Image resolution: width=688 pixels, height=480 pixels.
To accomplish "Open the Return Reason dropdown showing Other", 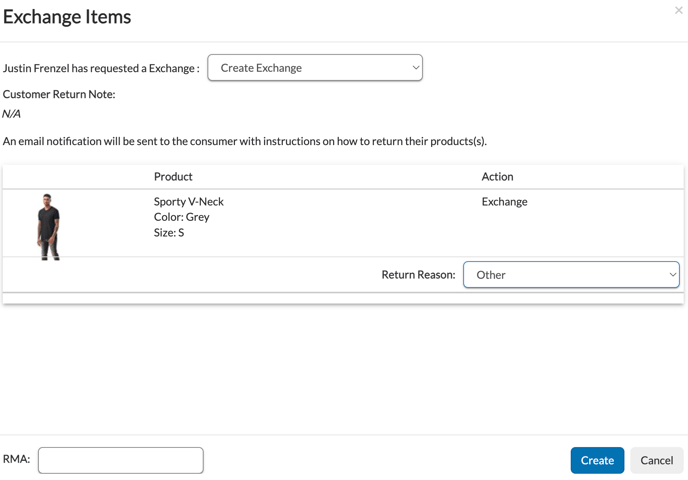I will click(570, 275).
